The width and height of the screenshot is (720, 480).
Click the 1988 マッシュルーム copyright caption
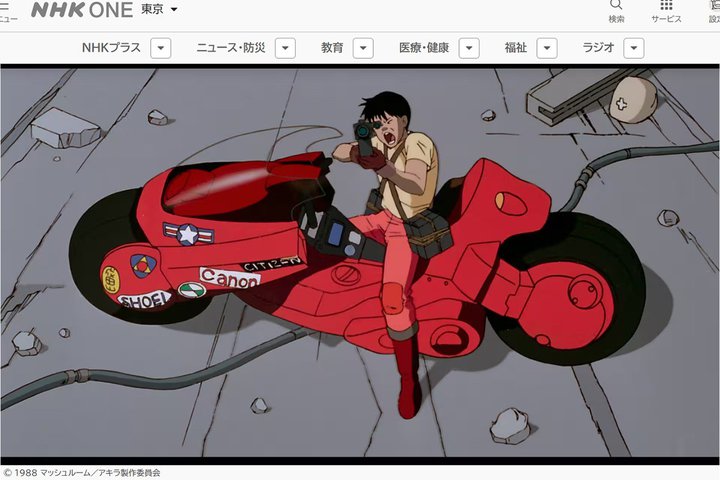83,473
